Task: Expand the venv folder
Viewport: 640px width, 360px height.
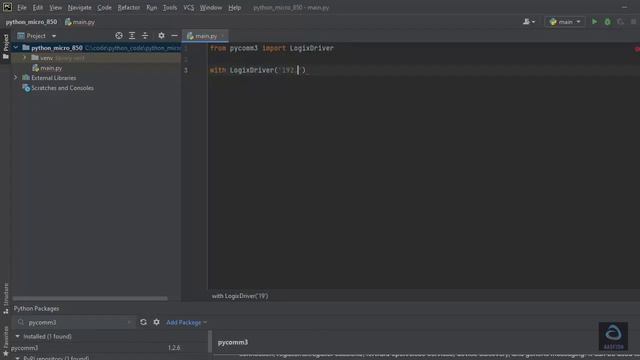Action: [x=25, y=58]
